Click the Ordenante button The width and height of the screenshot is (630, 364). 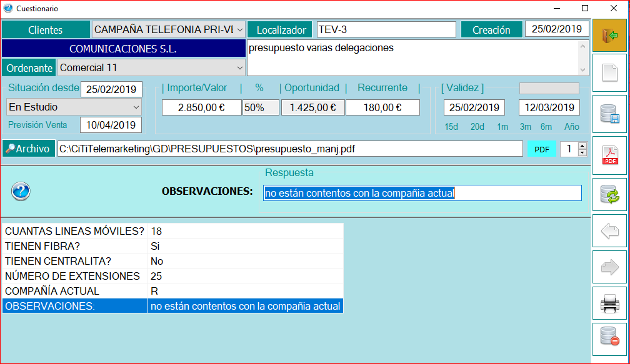point(29,68)
